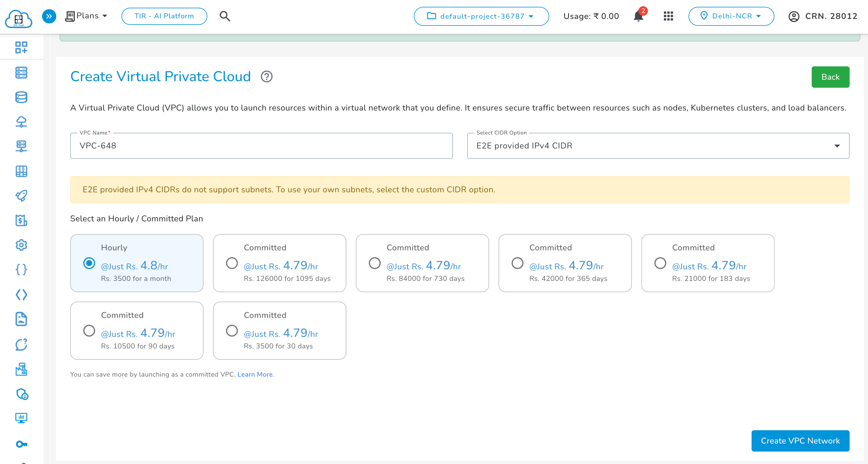Choose the Committed plan for 1095 days
868x464 pixels.
click(232, 263)
